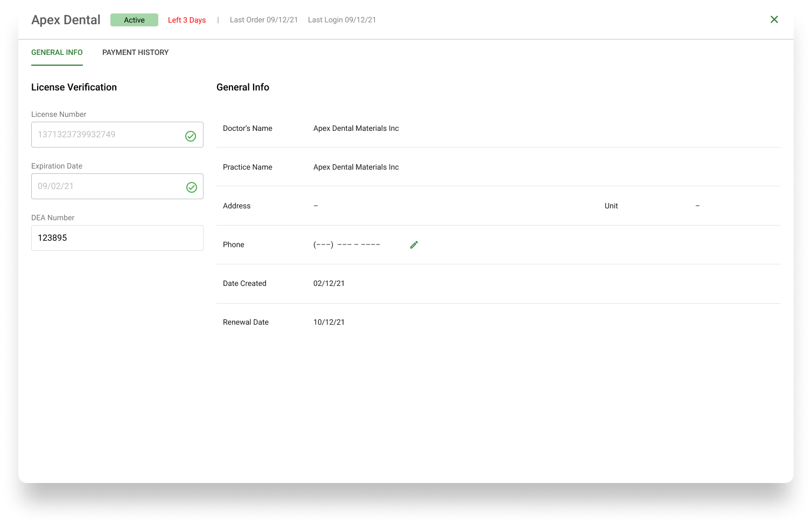Click the Address dash value
812x525 pixels.
coord(316,206)
